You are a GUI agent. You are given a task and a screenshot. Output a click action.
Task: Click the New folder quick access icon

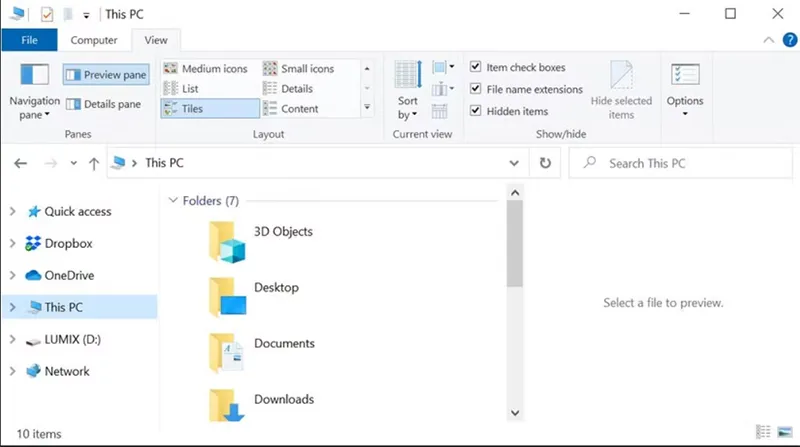click(x=68, y=14)
